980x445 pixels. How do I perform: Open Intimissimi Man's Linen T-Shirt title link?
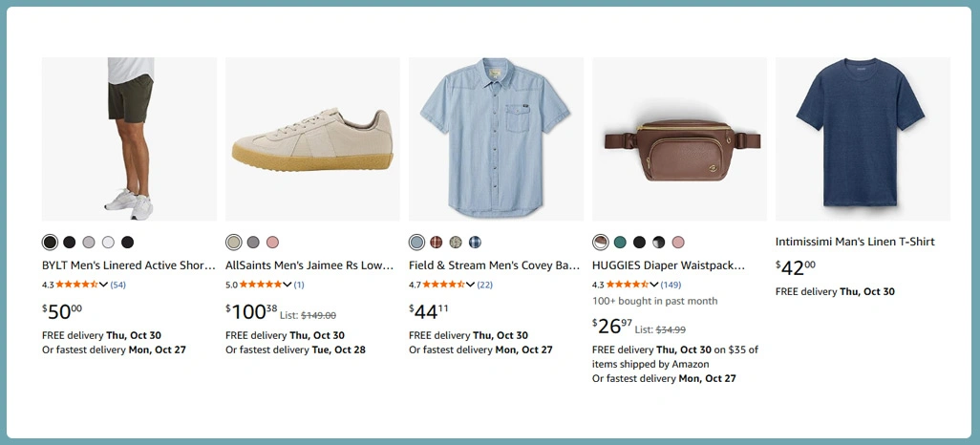point(855,242)
